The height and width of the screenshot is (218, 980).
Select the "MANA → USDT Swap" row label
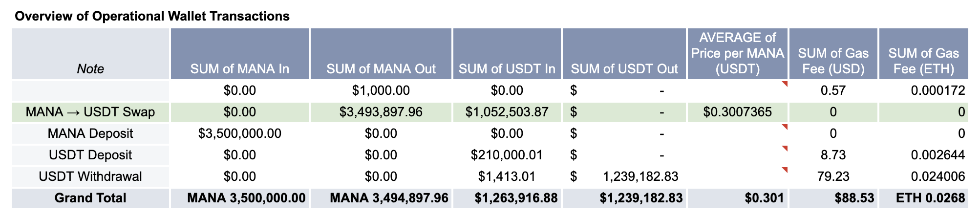coord(90,112)
